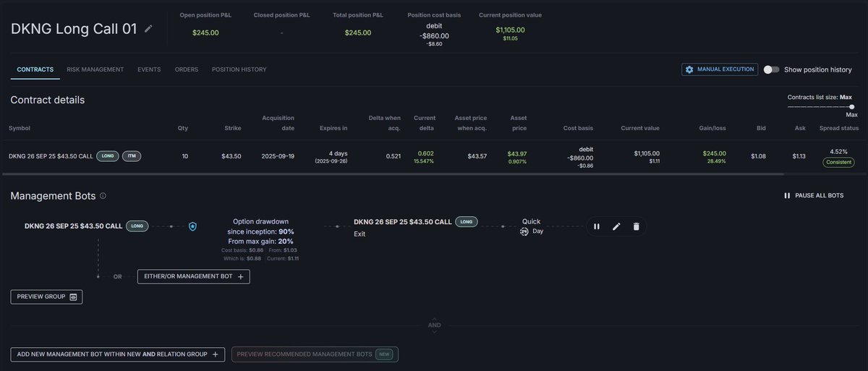Image resolution: width=868 pixels, height=371 pixels.
Task: Click the Current delta column header
Action: [425, 123]
